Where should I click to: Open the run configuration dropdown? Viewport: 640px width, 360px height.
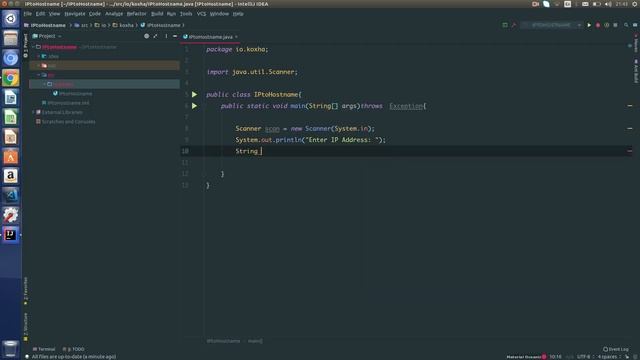pyautogui.click(x=551, y=25)
